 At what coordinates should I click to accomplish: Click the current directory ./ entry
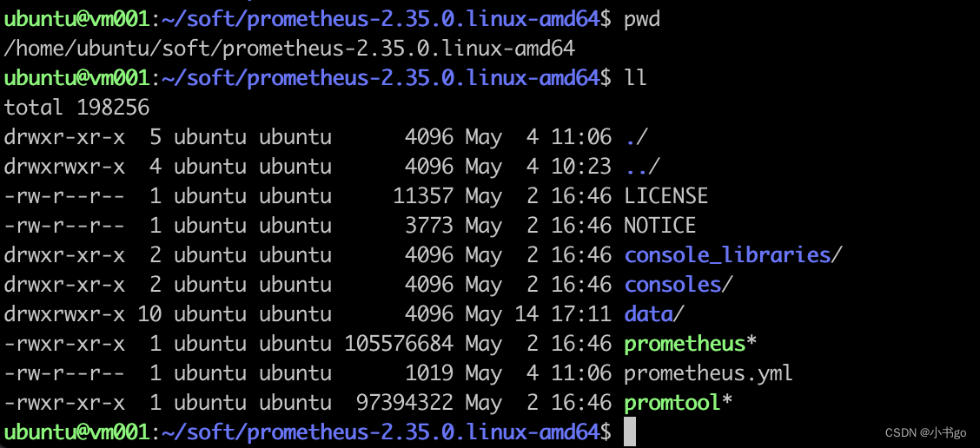[x=636, y=137]
